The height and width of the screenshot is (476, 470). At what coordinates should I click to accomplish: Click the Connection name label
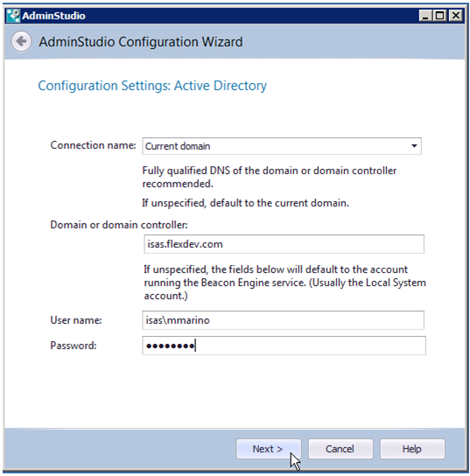coord(93,145)
